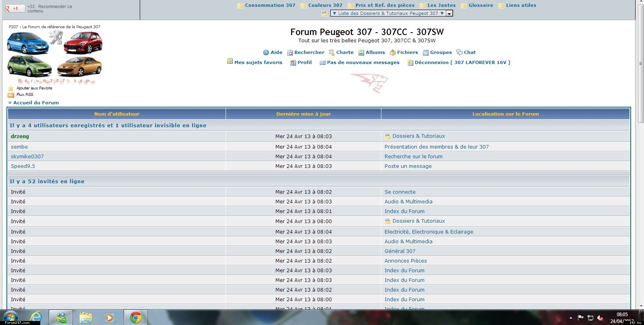Image resolution: width=644 pixels, height=325 pixels.
Task: Open the Glossaire top menu item
Action: [480, 6]
